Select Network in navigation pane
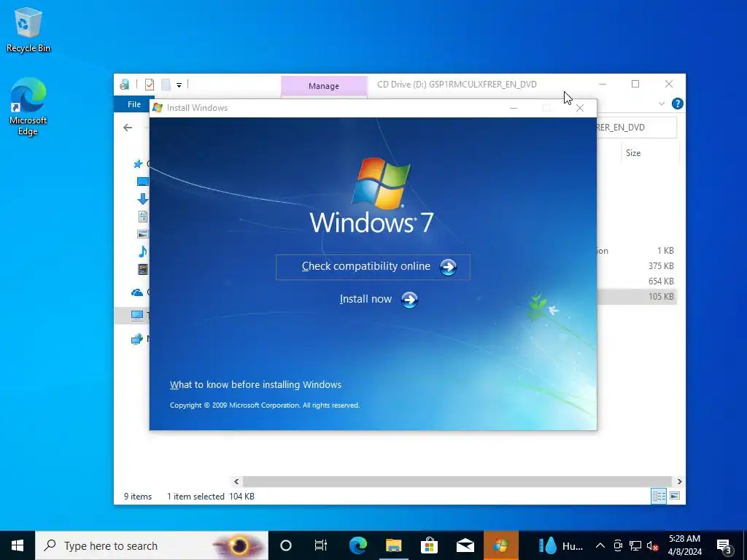Image resolution: width=747 pixels, height=560 pixels. [x=137, y=339]
